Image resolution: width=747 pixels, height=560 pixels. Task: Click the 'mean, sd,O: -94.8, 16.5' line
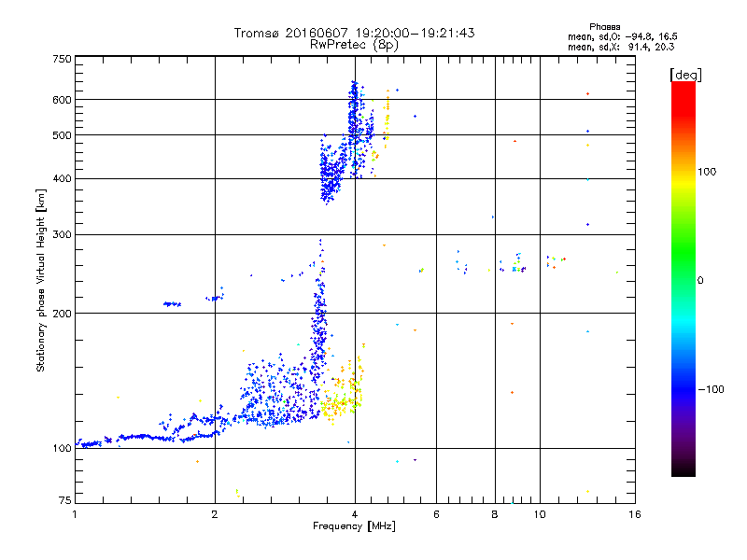pyautogui.click(x=622, y=36)
